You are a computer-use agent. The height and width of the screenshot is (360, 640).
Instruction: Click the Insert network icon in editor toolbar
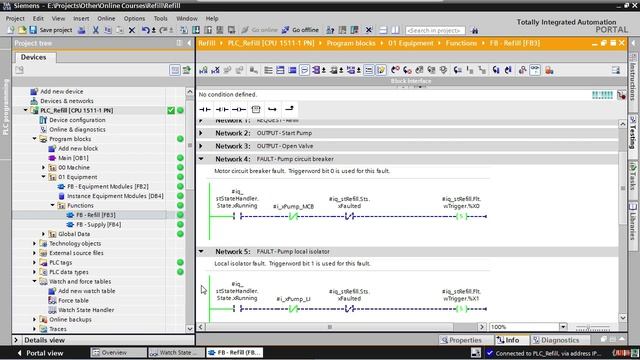(203, 70)
